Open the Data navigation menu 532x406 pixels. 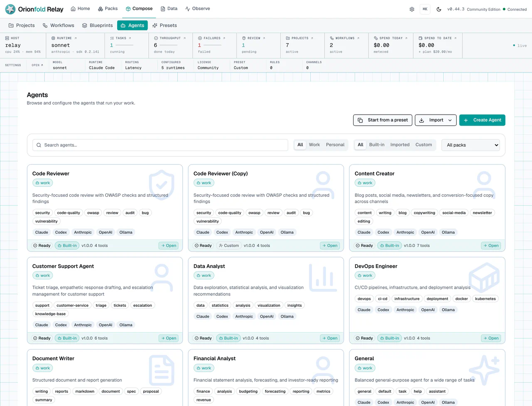click(169, 9)
